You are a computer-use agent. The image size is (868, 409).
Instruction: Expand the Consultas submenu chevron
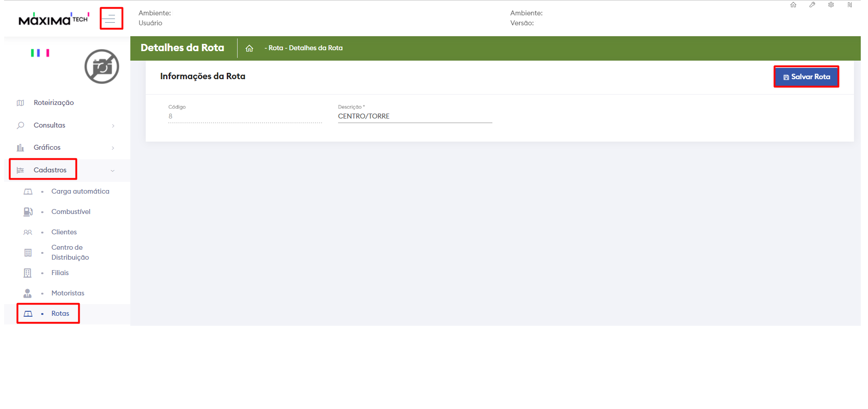[x=113, y=126]
